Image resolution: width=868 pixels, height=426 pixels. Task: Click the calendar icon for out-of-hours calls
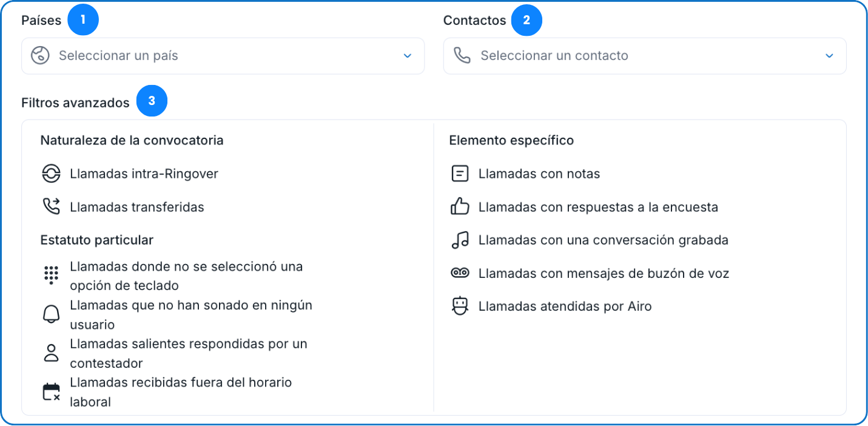[51, 392]
